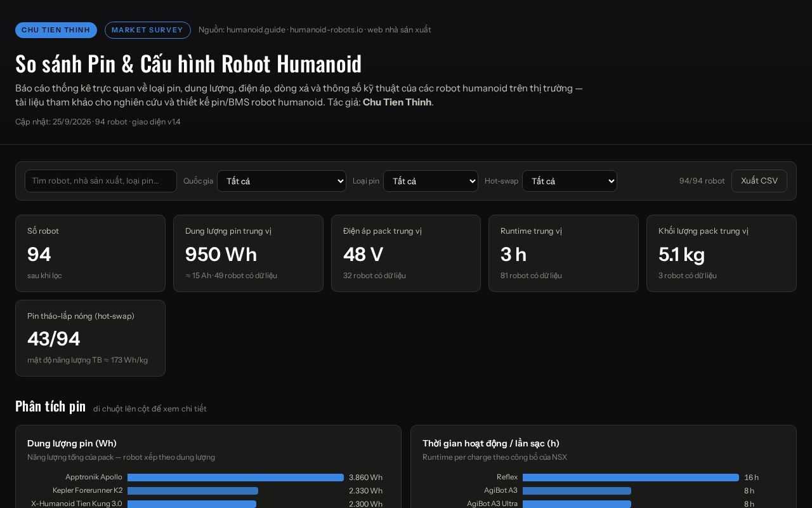Select the Khối lượng pack trung vị card
Viewport: 812px width, 508px height.
pyautogui.click(x=721, y=253)
